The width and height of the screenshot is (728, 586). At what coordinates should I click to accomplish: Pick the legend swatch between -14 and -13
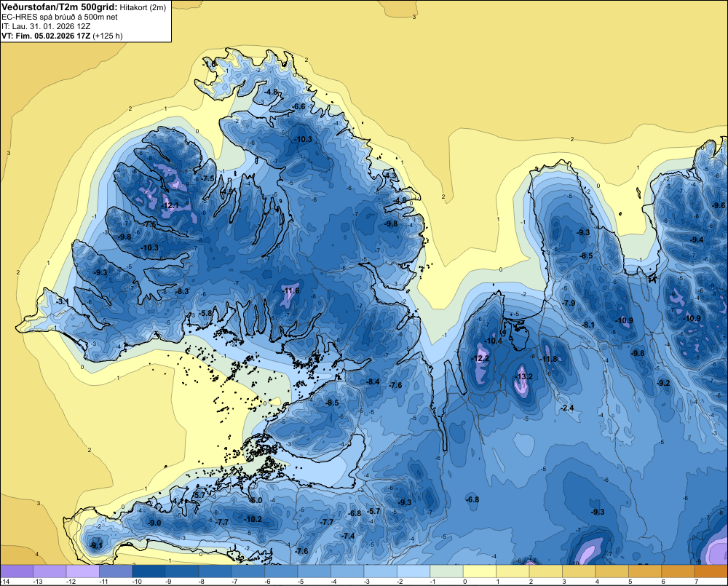coord(17,571)
